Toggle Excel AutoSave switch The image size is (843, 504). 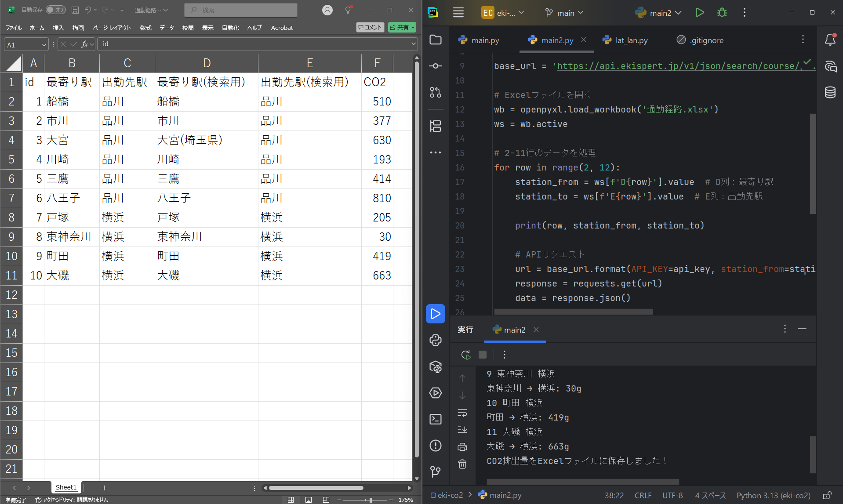pyautogui.click(x=55, y=10)
